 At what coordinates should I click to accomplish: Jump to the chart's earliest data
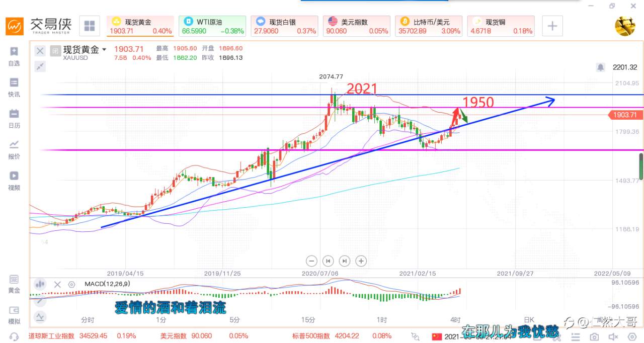coord(328,261)
